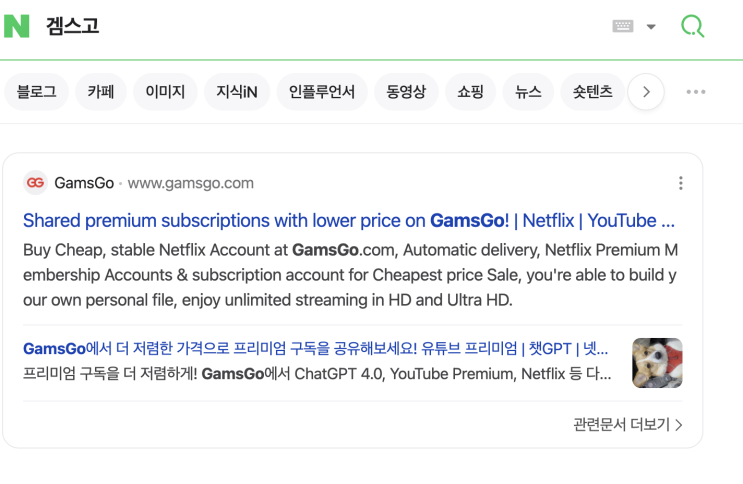This screenshot has width=743, height=484.
Task: Click the green Naver N logo
Action: point(17,26)
